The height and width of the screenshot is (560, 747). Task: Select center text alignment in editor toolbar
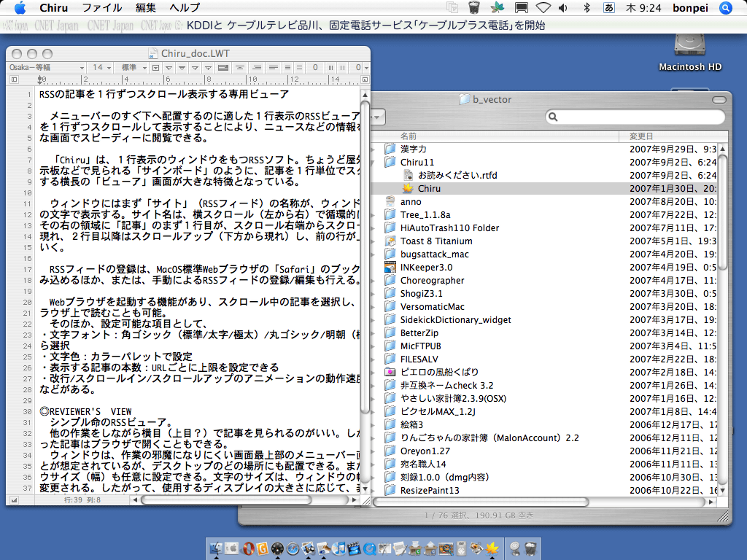[x=240, y=67]
